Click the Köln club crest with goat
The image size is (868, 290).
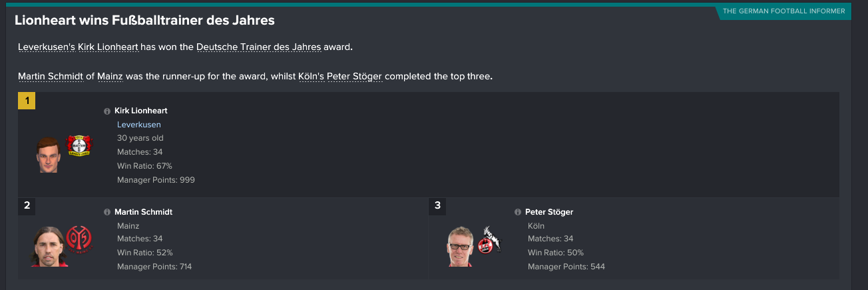tap(490, 240)
